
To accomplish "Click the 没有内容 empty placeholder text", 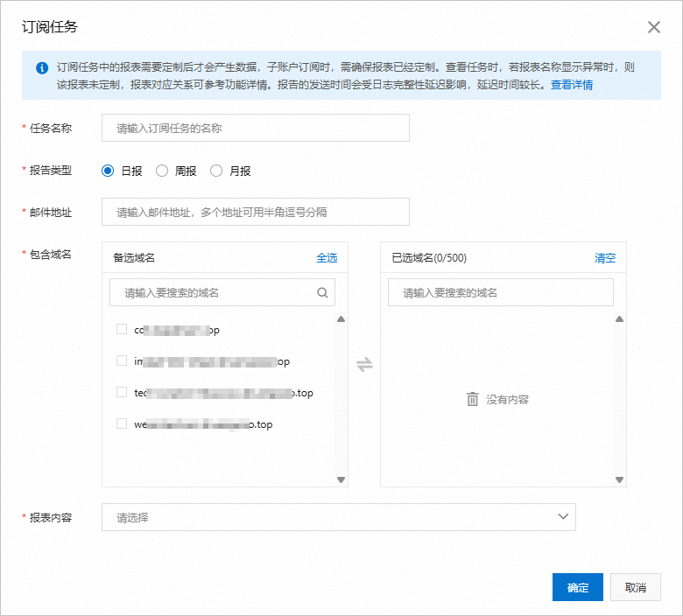I will click(508, 399).
